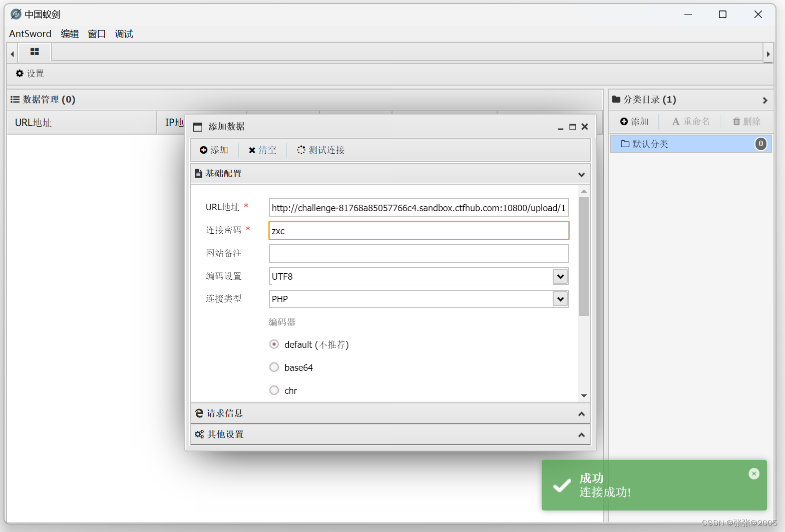Click the 基础配置 document icon
Screen dimensions: 785x532
point(198,174)
